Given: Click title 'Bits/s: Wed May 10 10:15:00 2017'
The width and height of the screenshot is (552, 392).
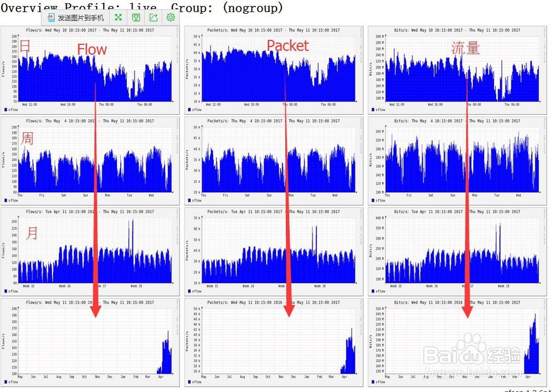Looking at the screenshot, I should [x=428, y=30].
